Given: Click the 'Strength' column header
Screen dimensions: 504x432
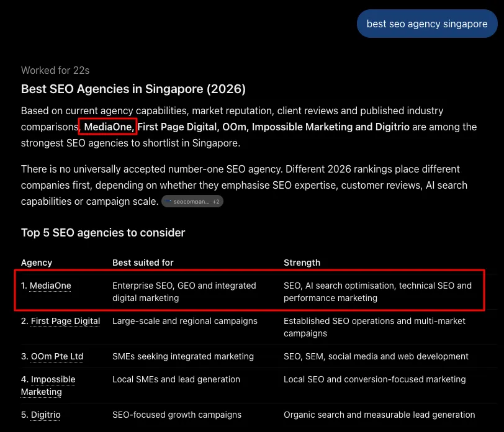Looking at the screenshot, I should point(302,263).
